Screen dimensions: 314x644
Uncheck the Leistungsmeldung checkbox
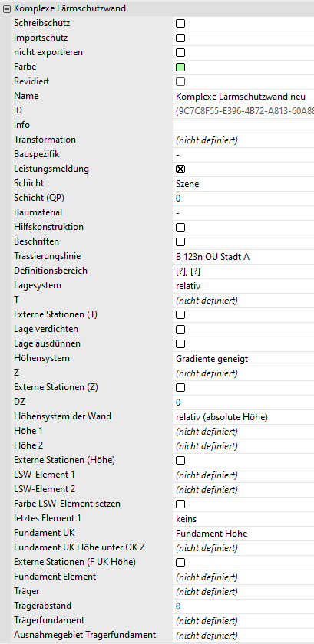[180, 169]
